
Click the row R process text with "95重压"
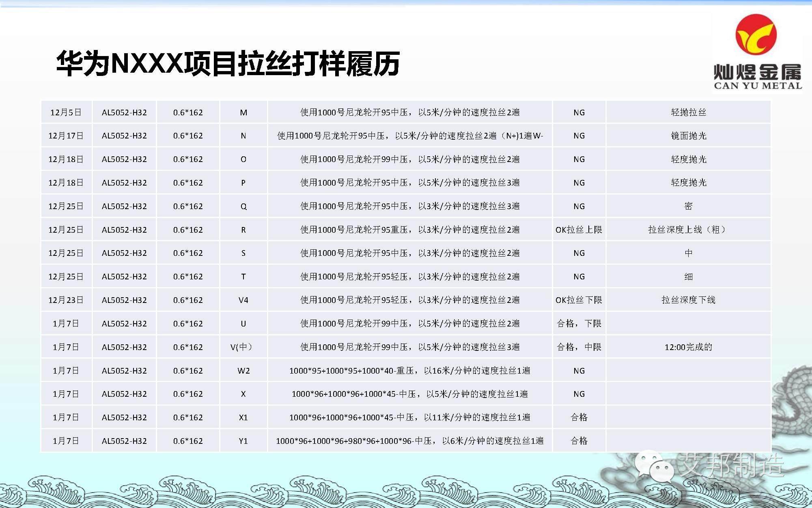click(x=410, y=230)
